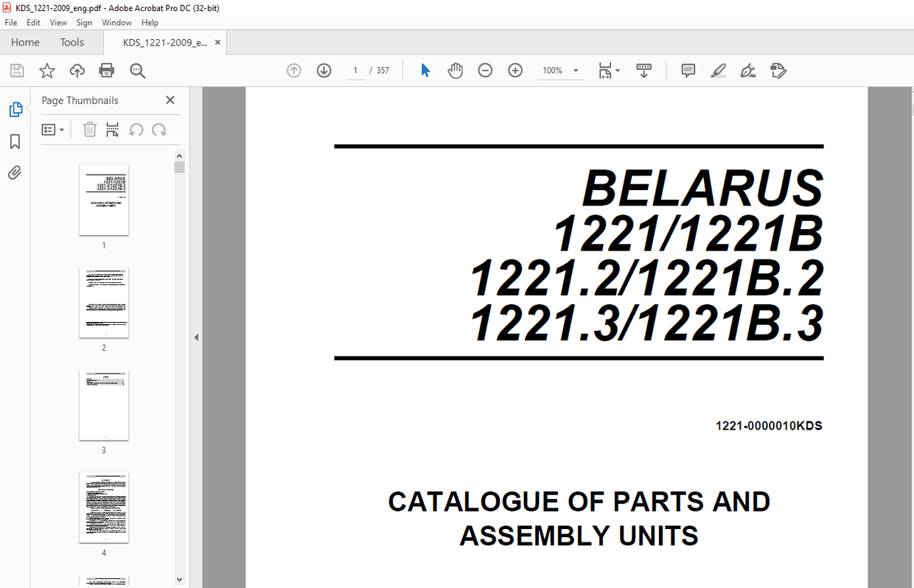Select the Hand tool
Image resolution: width=914 pixels, height=588 pixels.
pos(455,70)
